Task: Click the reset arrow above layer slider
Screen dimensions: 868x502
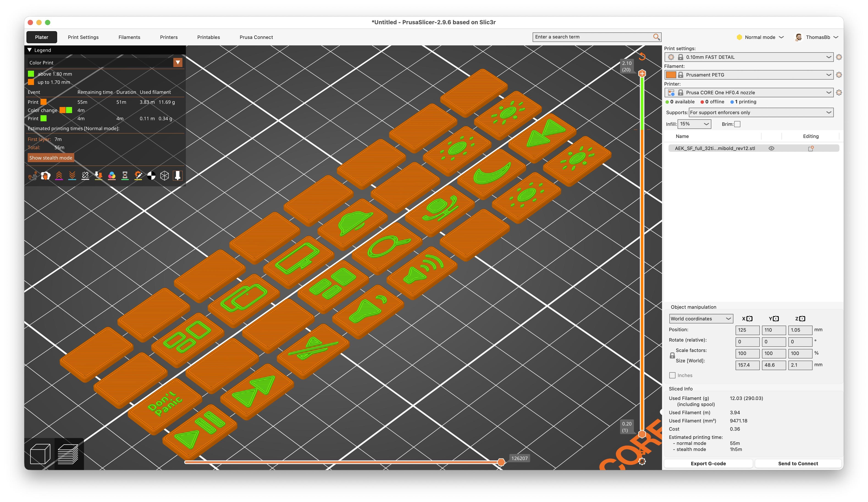Action: pos(642,56)
